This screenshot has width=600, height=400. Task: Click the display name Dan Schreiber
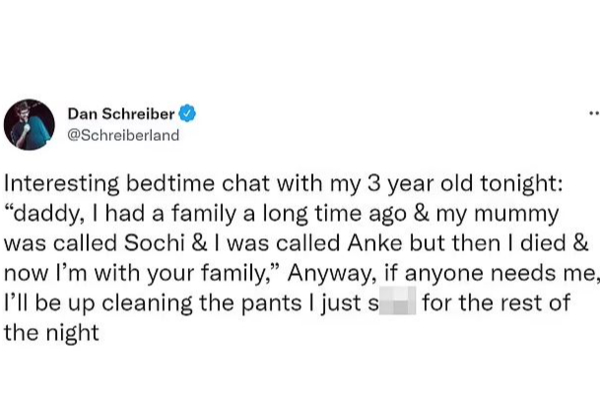[x=121, y=114]
